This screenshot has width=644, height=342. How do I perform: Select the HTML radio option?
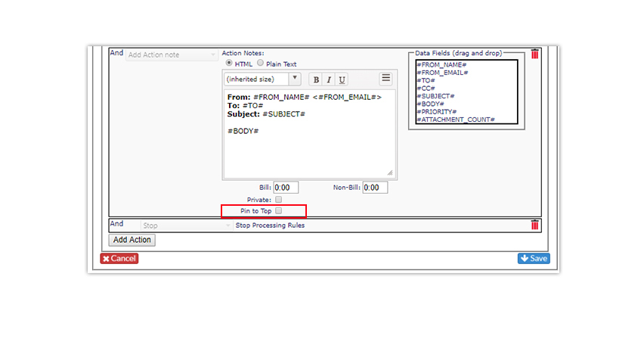[229, 63]
